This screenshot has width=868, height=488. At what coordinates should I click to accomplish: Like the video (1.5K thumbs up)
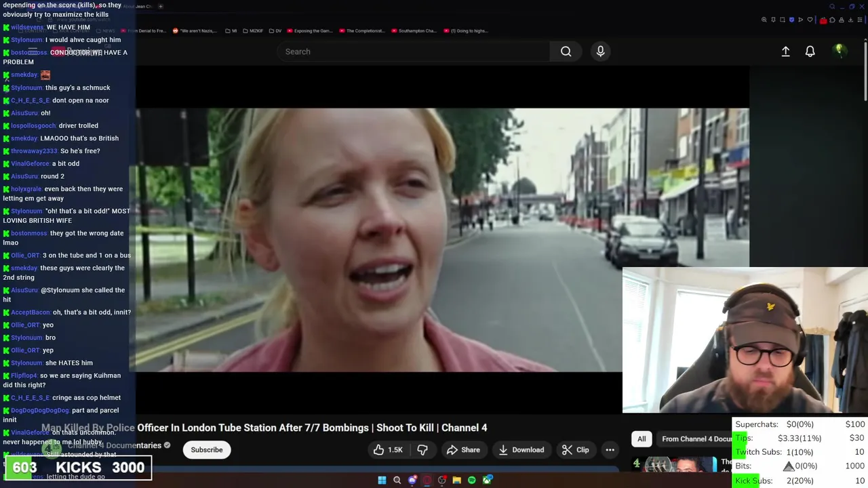[387, 450]
